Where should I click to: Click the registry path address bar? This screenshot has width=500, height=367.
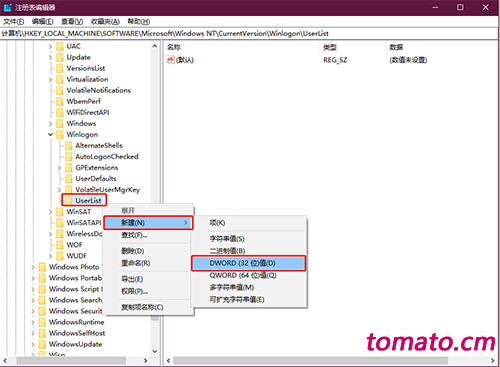pos(249,33)
